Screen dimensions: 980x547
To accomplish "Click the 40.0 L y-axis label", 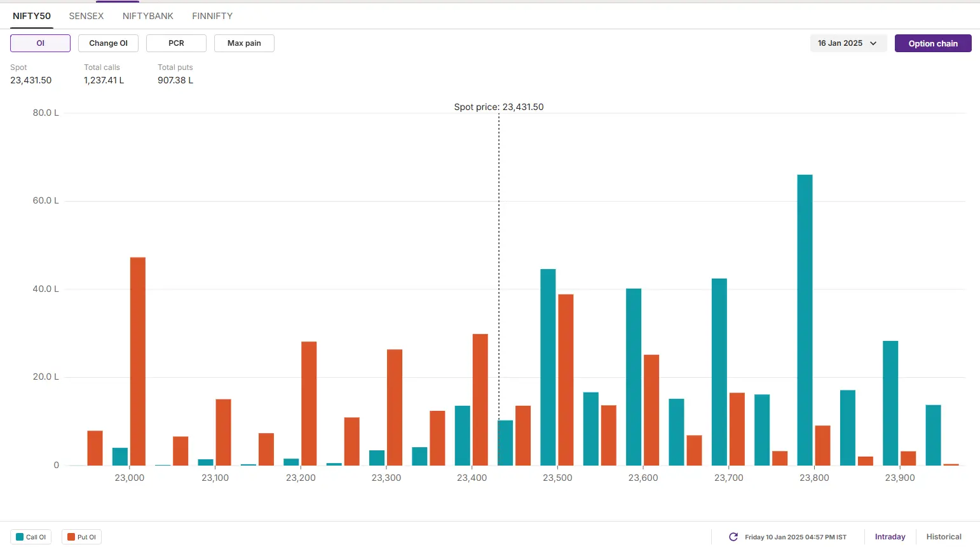I will click(46, 289).
